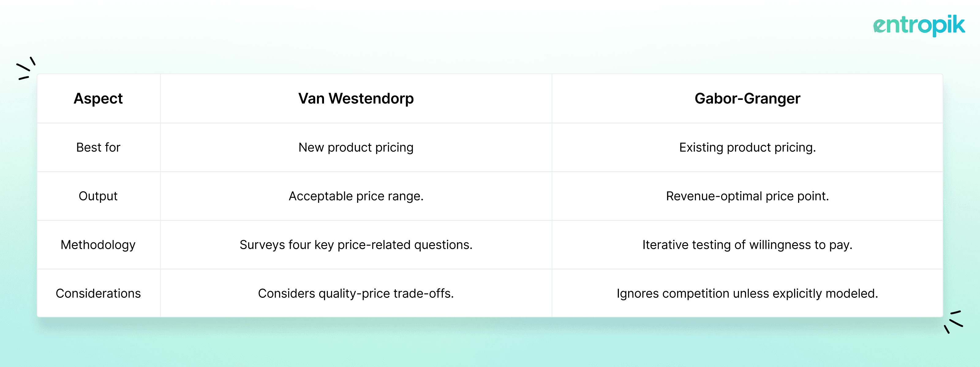Click Considers quality-price trade-offs text
This screenshot has width=980, height=367.
click(356, 293)
